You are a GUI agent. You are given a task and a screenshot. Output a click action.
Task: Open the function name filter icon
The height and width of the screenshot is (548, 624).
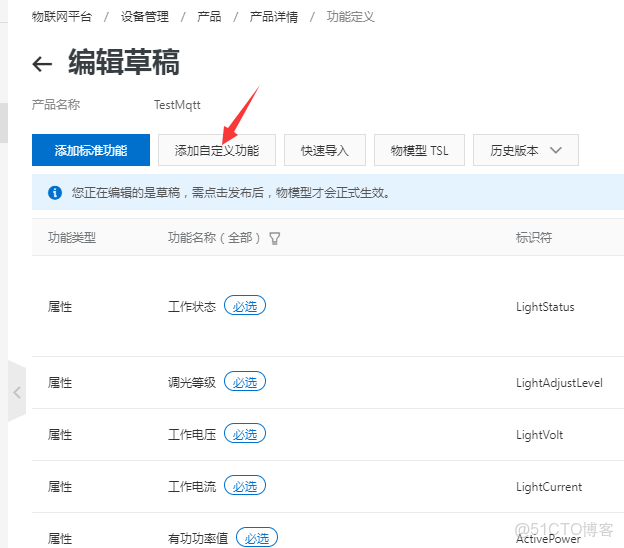click(x=275, y=238)
